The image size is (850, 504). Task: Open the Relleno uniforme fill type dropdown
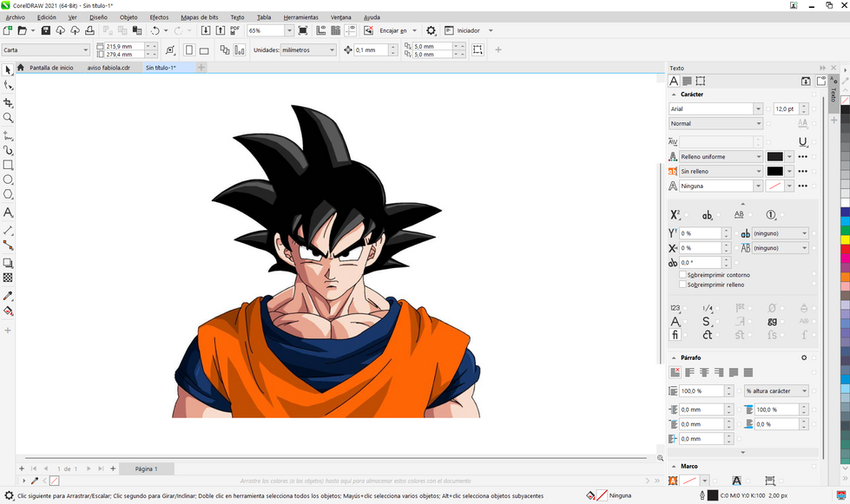pos(758,156)
